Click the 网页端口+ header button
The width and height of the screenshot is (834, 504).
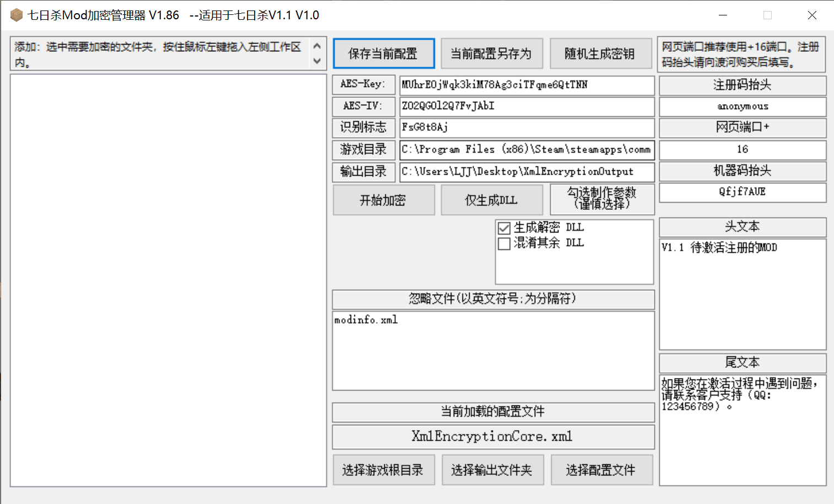click(x=742, y=127)
